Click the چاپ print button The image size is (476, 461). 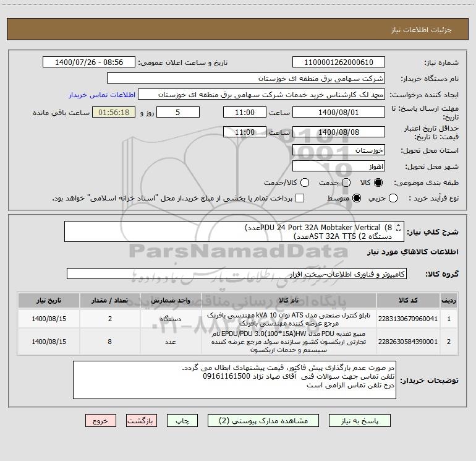pyautogui.click(x=182, y=421)
